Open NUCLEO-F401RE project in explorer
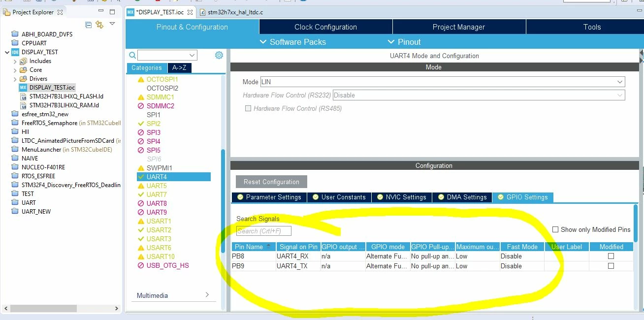Viewport: 644px width, 320px height. 43,167
